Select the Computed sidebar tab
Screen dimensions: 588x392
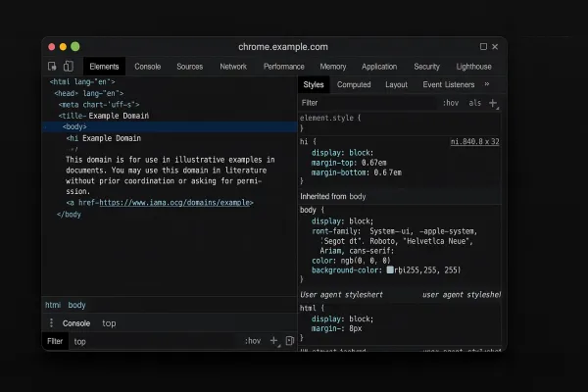354,84
